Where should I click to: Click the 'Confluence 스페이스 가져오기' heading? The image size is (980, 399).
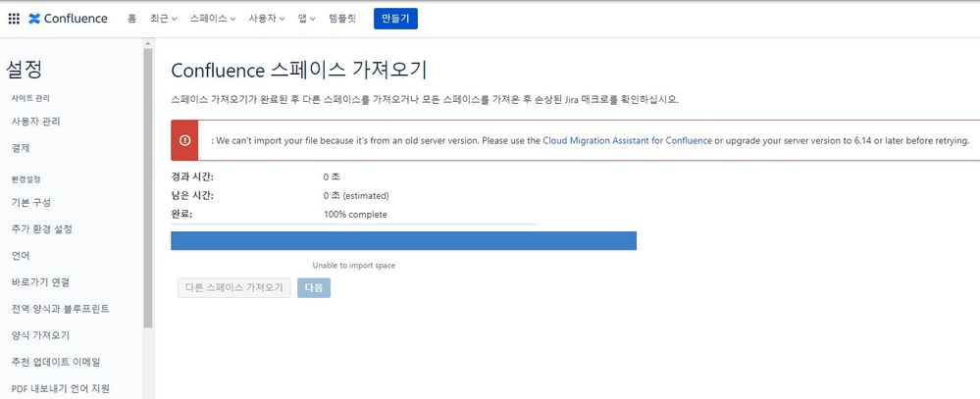pyautogui.click(x=299, y=71)
